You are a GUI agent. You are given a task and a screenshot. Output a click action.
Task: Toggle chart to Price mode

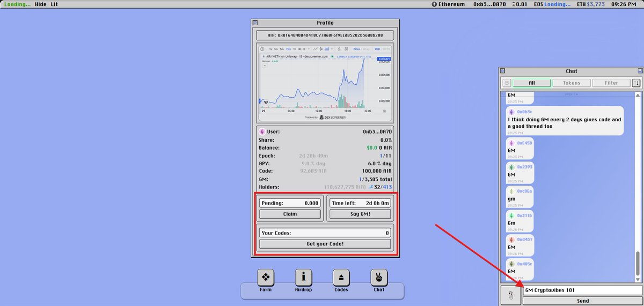356,49
